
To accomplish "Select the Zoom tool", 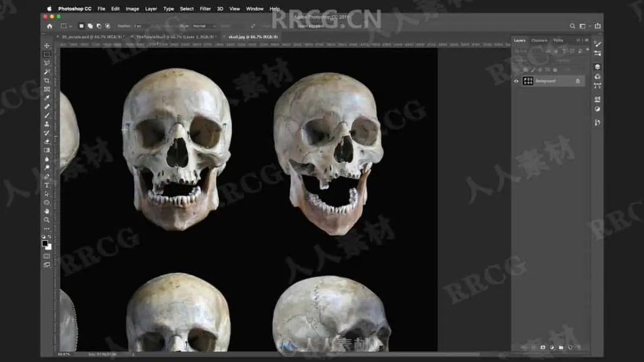I will point(47,220).
